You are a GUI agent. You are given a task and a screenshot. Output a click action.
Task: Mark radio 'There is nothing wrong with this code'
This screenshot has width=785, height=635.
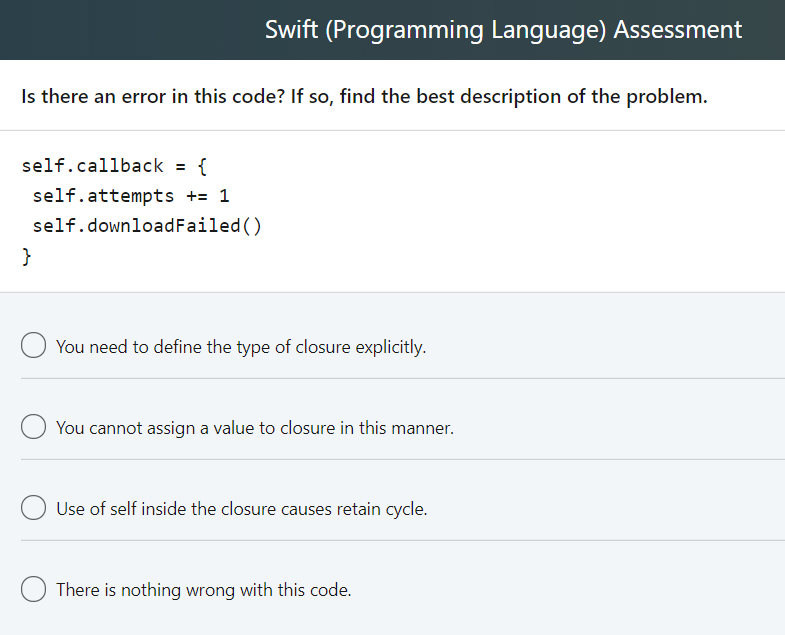34,588
